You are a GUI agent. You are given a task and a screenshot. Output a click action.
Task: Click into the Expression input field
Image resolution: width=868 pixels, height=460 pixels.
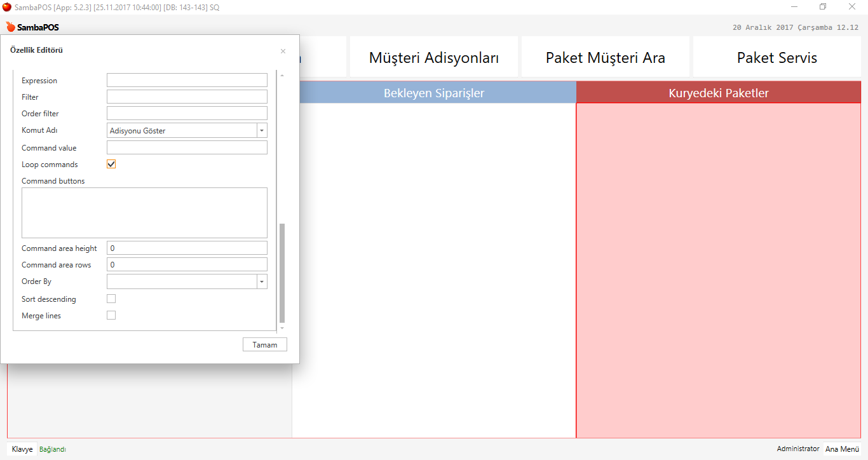187,81
